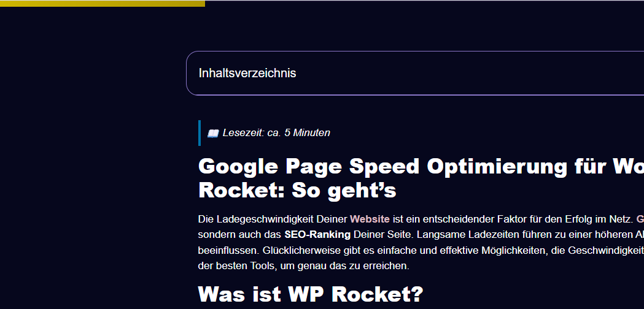Expand the Inhaltsverzeichnis table of contents box
644x309 pixels.
[x=415, y=73]
